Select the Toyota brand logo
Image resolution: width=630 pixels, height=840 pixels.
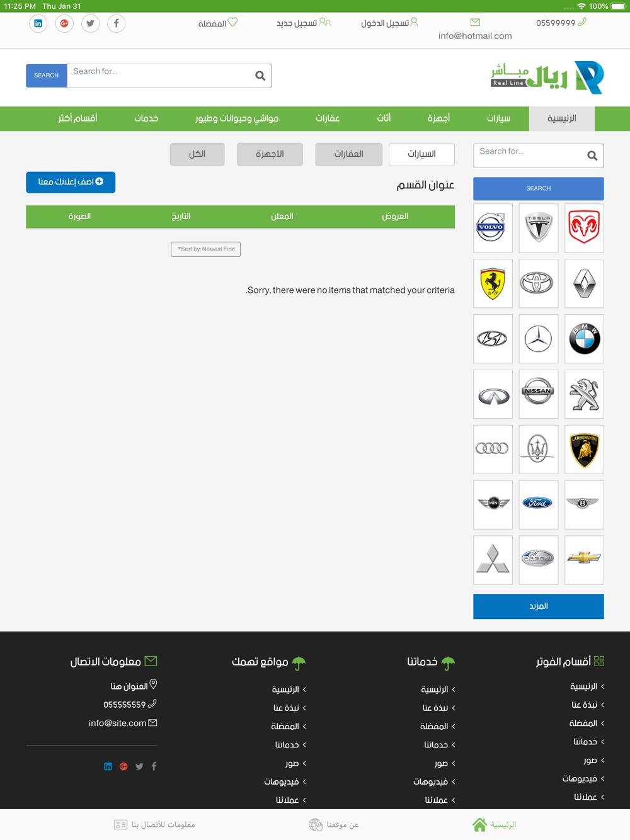[x=539, y=283]
